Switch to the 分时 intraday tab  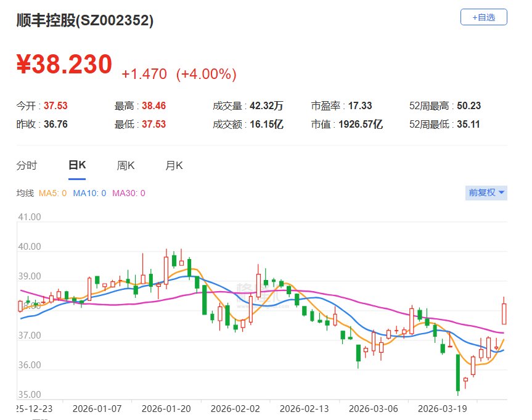(x=27, y=165)
